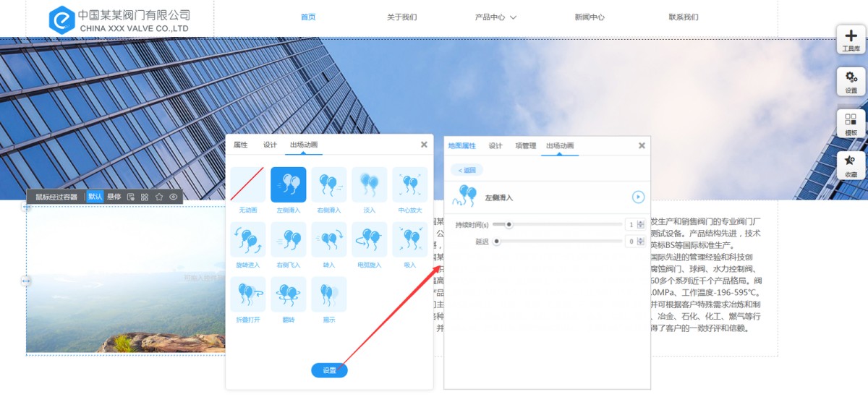Image resolution: width=868 pixels, height=397 pixels.
Task: Switch to the 地图属性 tab
Action: coord(461,145)
